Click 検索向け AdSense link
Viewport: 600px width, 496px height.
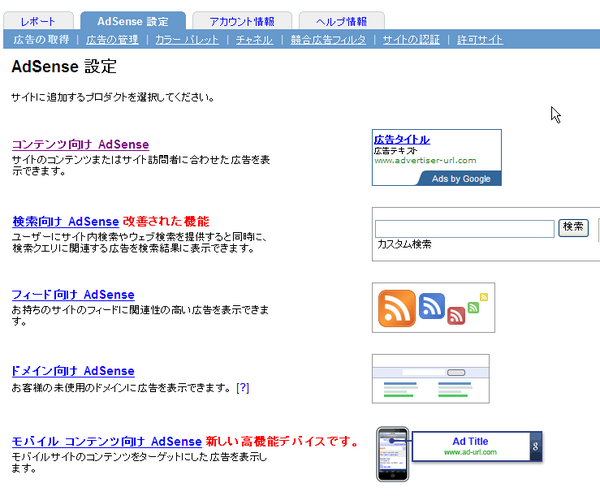coord(65,221)
